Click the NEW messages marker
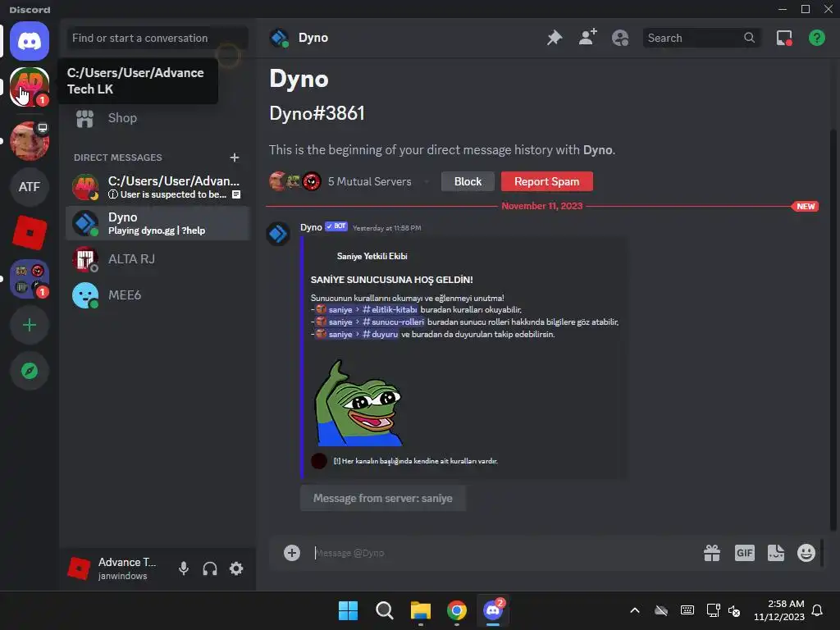The height and width of the screenshot is (630, 840). 806,206
